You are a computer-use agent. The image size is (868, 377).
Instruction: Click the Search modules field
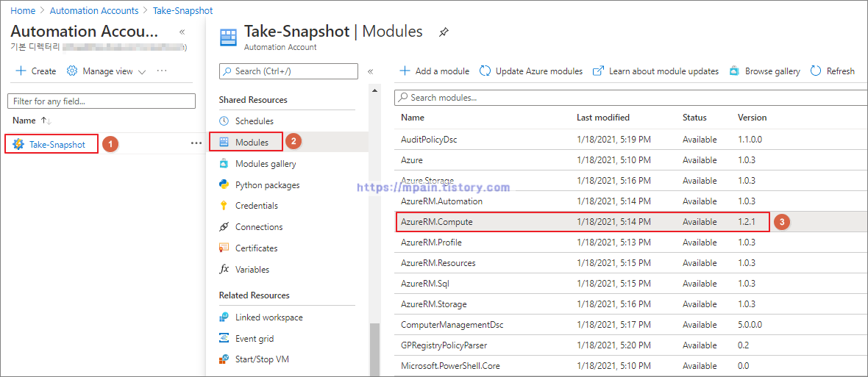(x=630, y=97)
